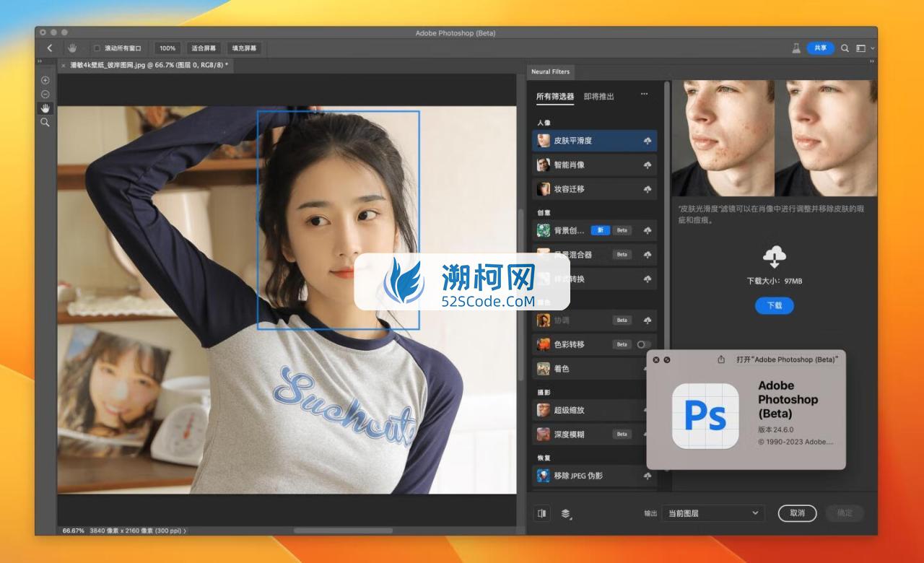Select the magnifier Zoom tool
This screenshot has width=924, height=563.
(45, 123)
